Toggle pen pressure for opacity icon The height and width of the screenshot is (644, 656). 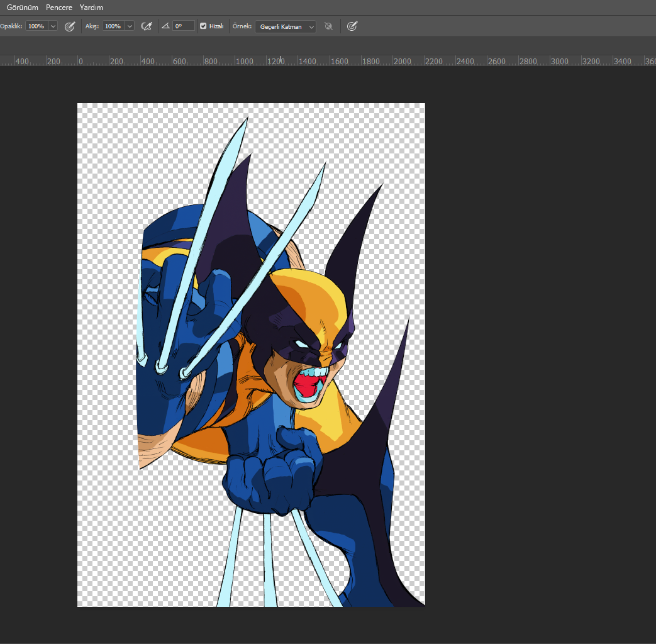(x=70, y=26)
